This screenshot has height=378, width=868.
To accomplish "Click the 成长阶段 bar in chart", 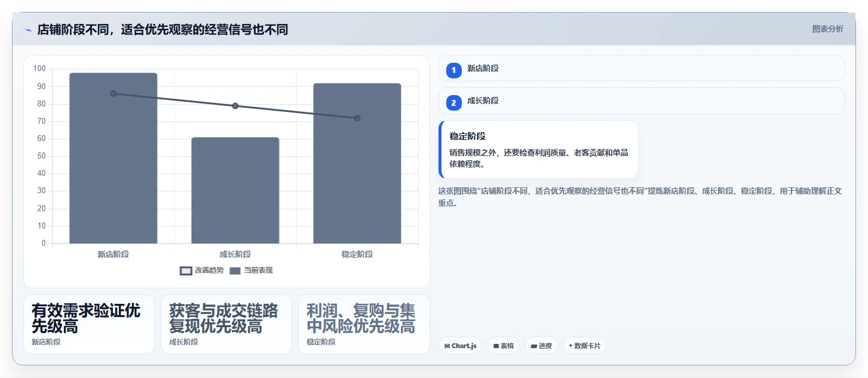I will tap(235, 190).
